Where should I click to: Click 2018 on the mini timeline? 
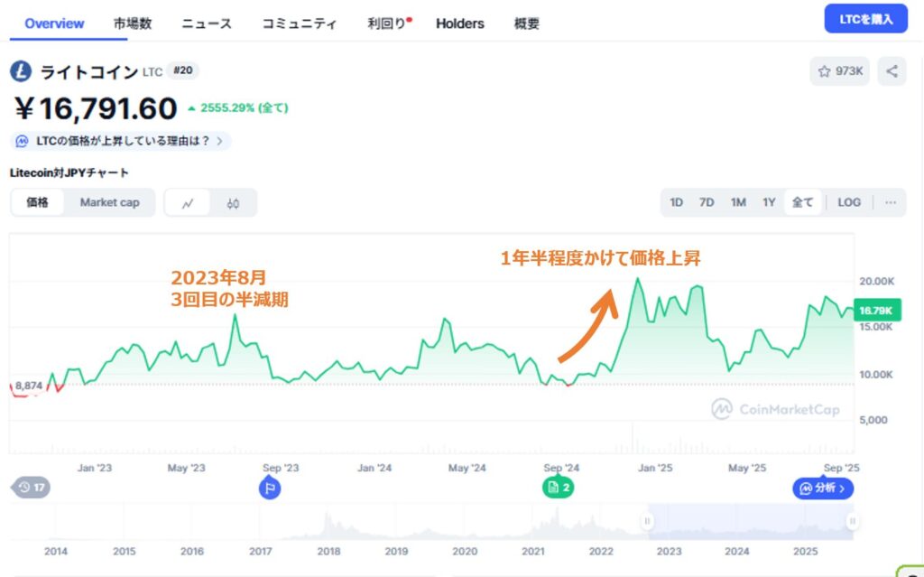pos(328,552)
